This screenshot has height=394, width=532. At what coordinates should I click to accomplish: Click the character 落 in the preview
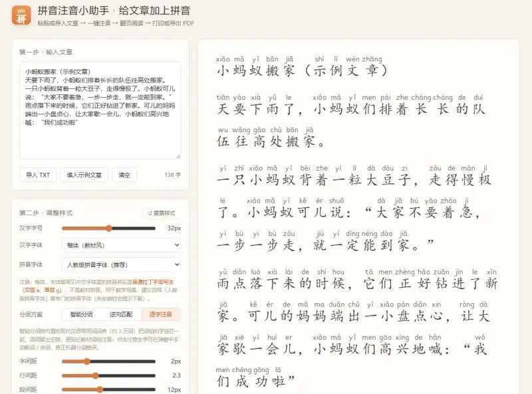pos(256,284)
